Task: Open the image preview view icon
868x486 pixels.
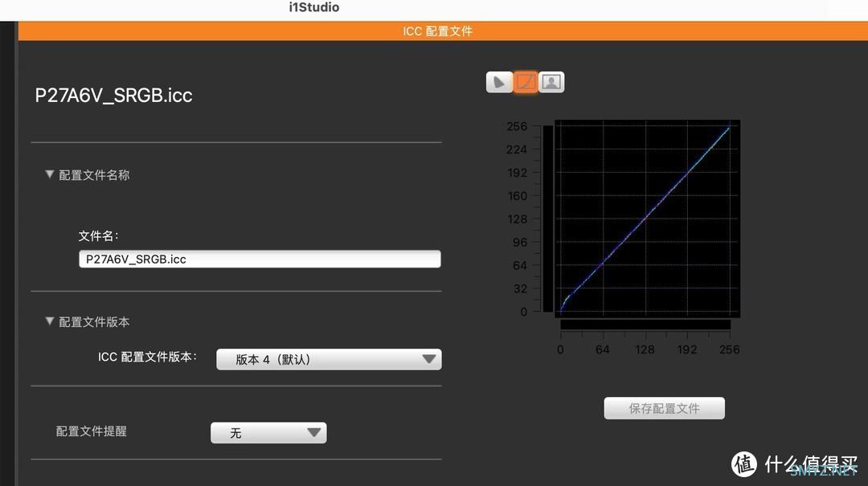Action: coord(551,82)
